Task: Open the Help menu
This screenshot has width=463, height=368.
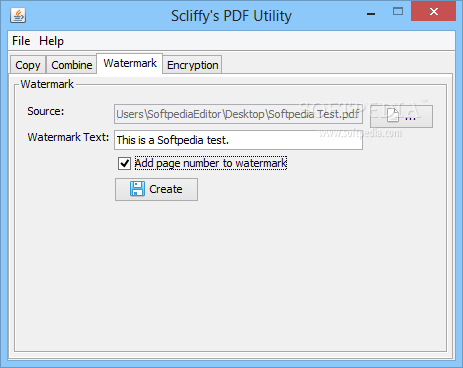Action: 51,41
